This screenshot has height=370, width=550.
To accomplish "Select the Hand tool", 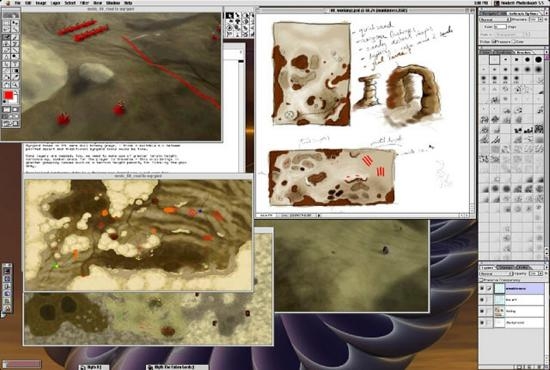I will click(6, 83).
